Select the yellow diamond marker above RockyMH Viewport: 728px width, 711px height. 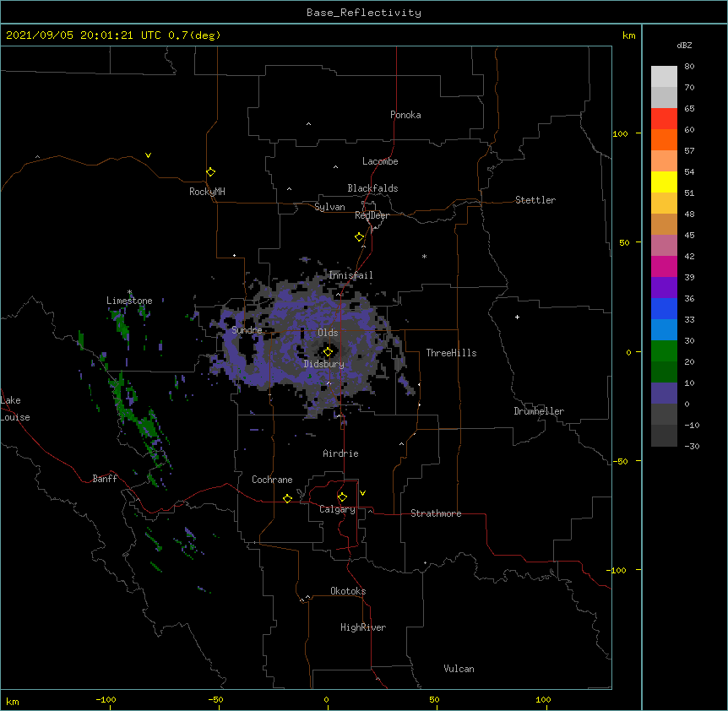point(210,172)
